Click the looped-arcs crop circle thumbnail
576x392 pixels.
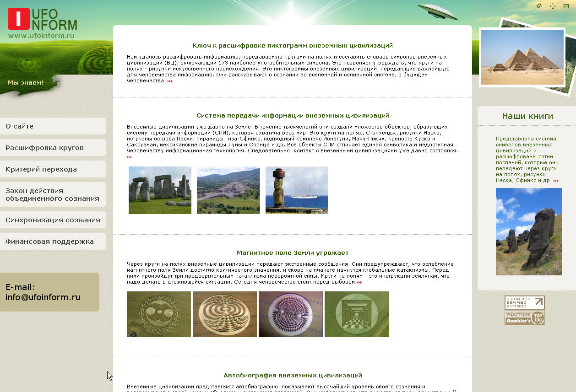(225, 314)
